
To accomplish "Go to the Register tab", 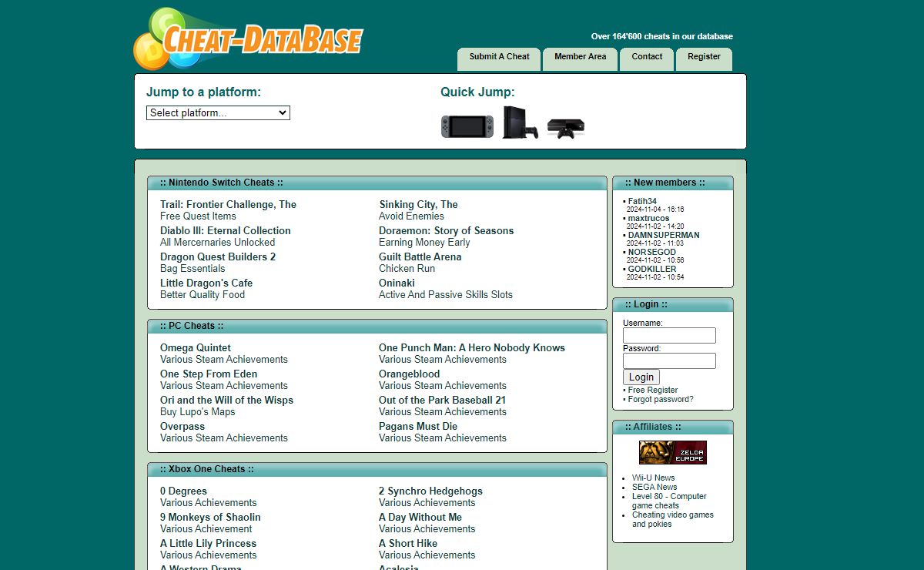I will coord(704,59).
